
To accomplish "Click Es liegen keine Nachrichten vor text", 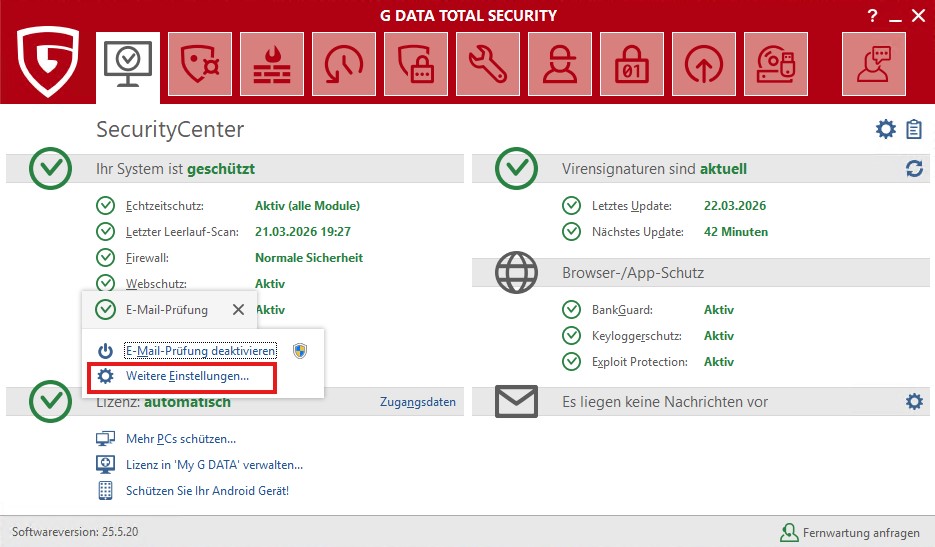I will pyautogui.click(x=665, y=402).
